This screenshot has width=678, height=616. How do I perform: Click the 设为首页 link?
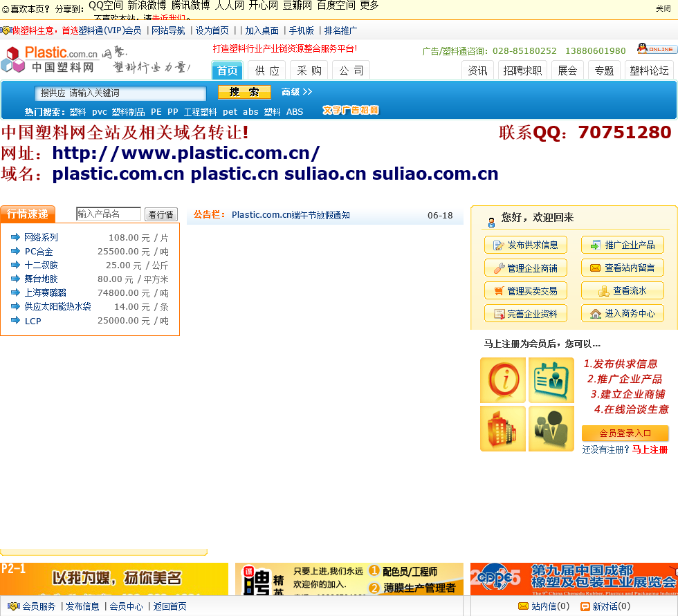click(212, 30)
